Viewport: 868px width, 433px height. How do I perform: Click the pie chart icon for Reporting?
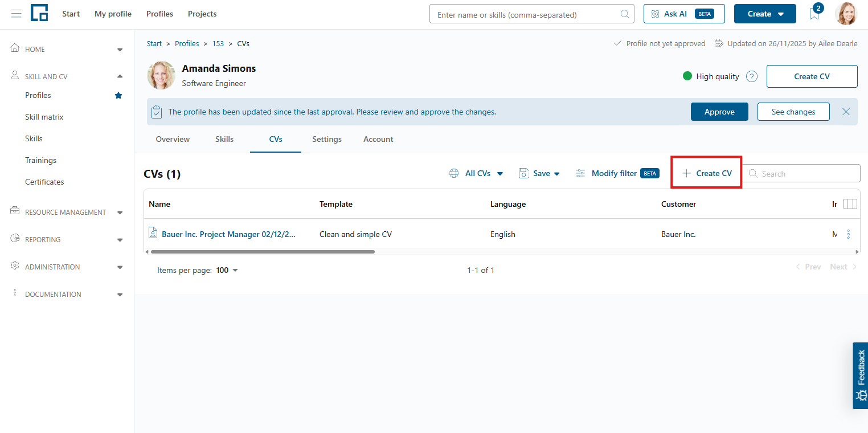tap(15, 239)
